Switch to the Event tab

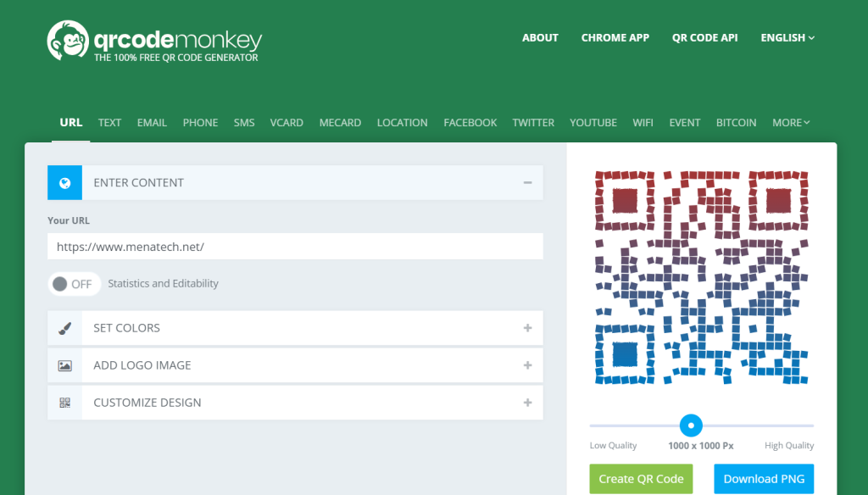685,122
